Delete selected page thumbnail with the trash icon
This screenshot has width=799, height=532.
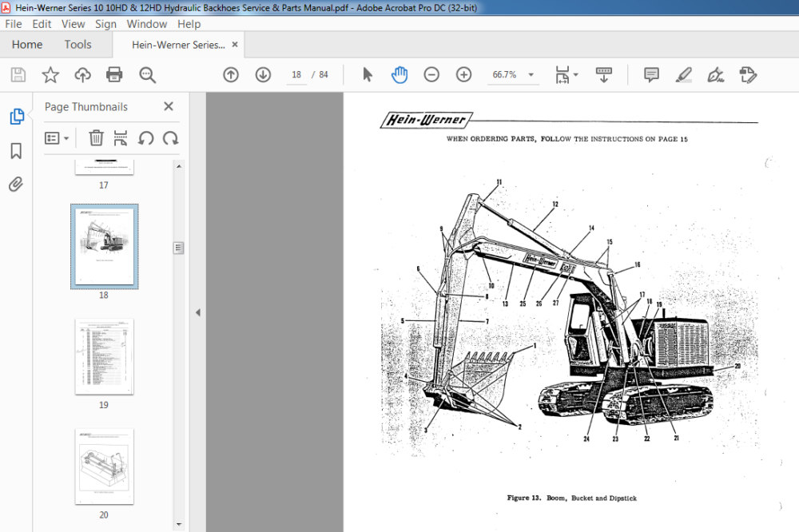pyautogui.click(x=96, y=138)
